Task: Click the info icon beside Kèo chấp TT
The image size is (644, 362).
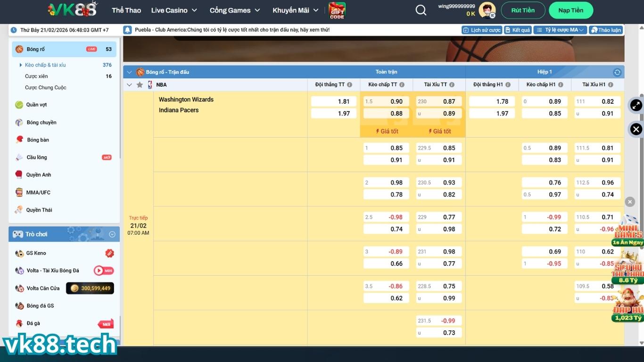Action: pos(402,85)
